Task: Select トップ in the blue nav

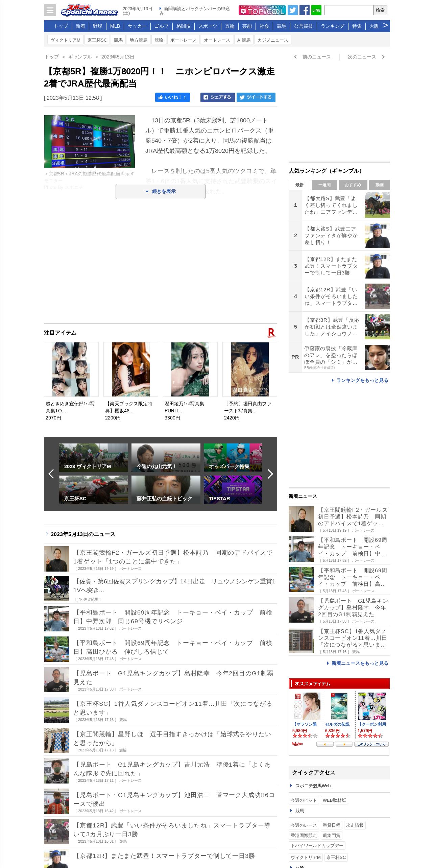Action: (x=61, y=26)
